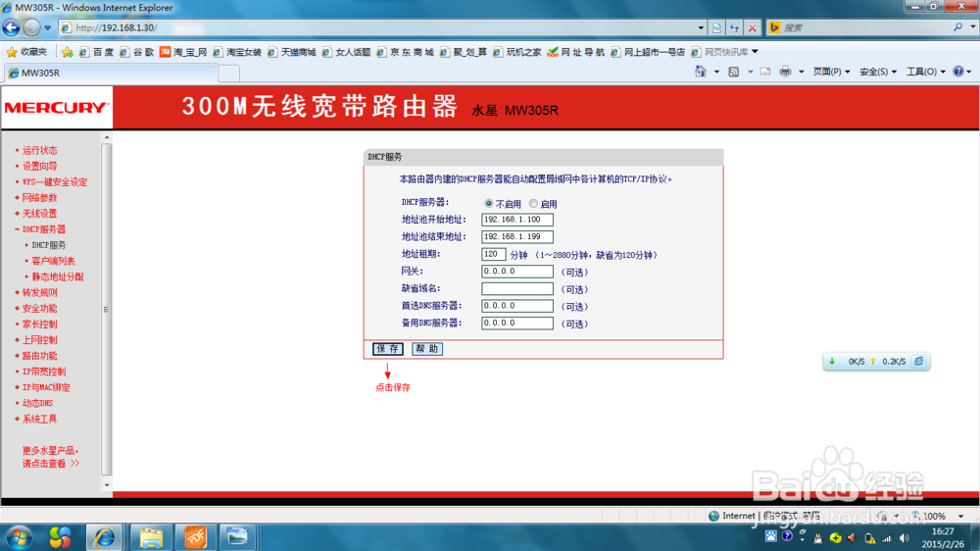
Task: Click the browser Forward arrow button
Action: click(31, 27)
